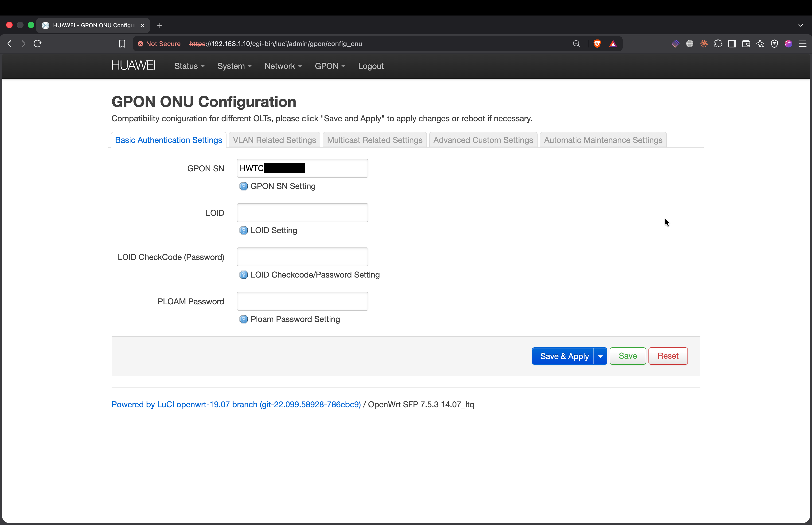Switch to Automatic Maintenance Settings tab
Image resolution: width=812 pixels, height=525 pixels.
click(x=603, y=140)
